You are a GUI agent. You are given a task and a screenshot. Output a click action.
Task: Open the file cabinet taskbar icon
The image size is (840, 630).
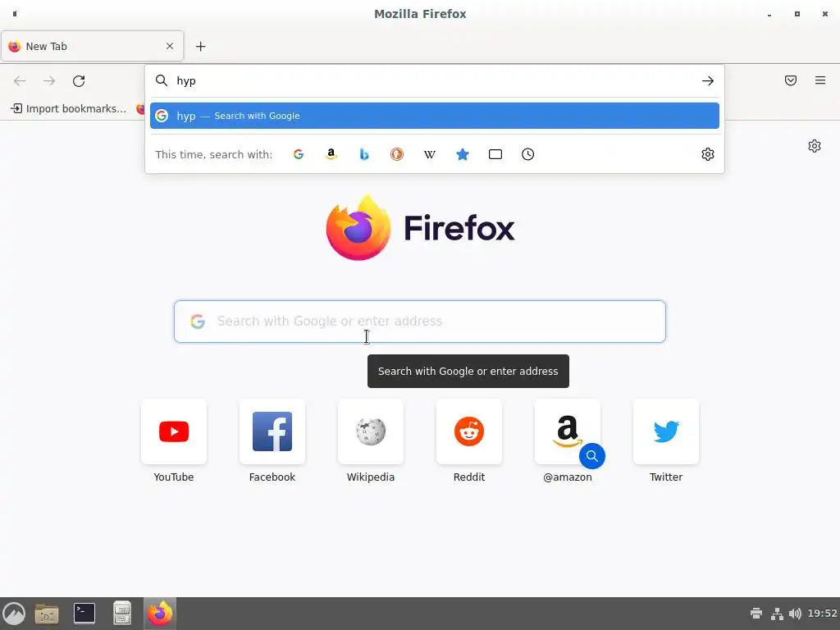click(x=122, y=614)
